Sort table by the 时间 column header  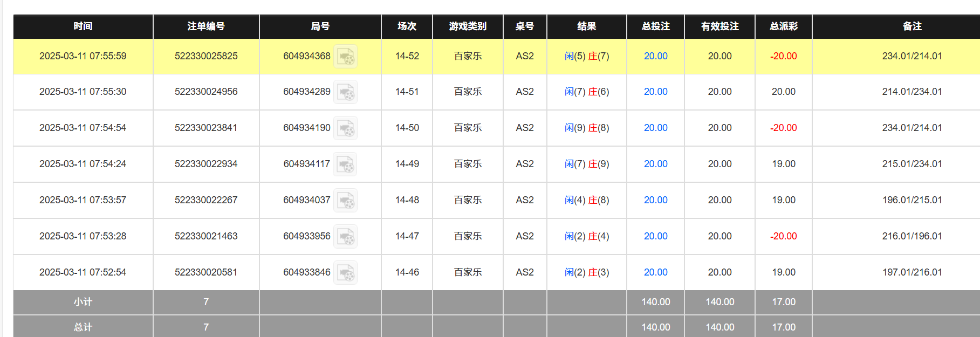(82, 26)
